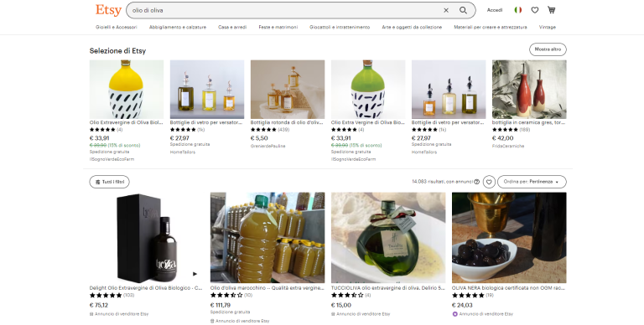Image resolution: width=644 pixels, height=325 pixels.
Task: Open the Bottiglia rotonda di olio thumbnail
Action: (288, 90)
